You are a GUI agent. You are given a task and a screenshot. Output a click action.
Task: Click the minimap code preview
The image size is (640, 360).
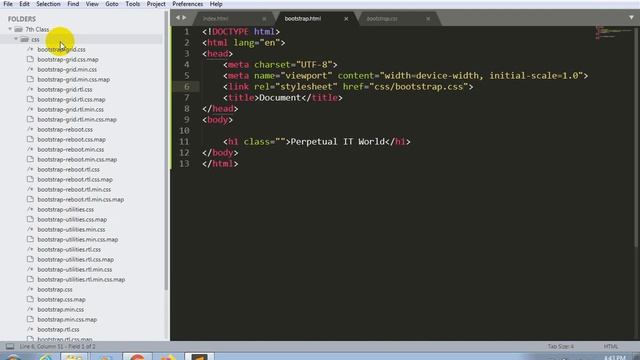pyautogui.click(x=613, y=33)
